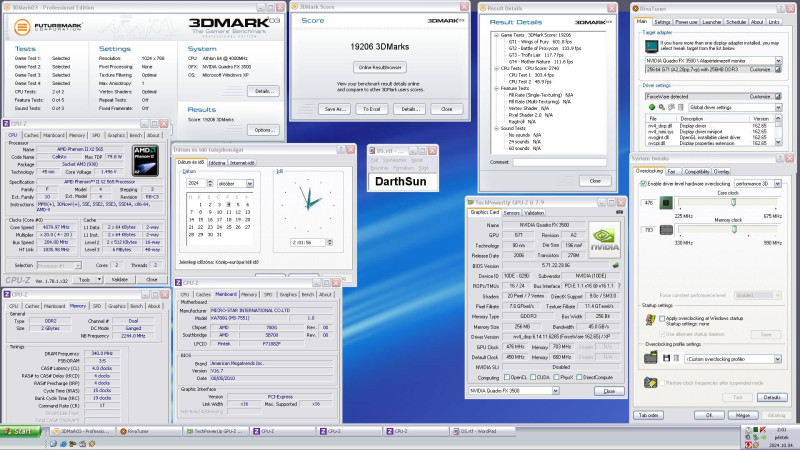Click the year stepper in the date dialog

tap(210, 183)
